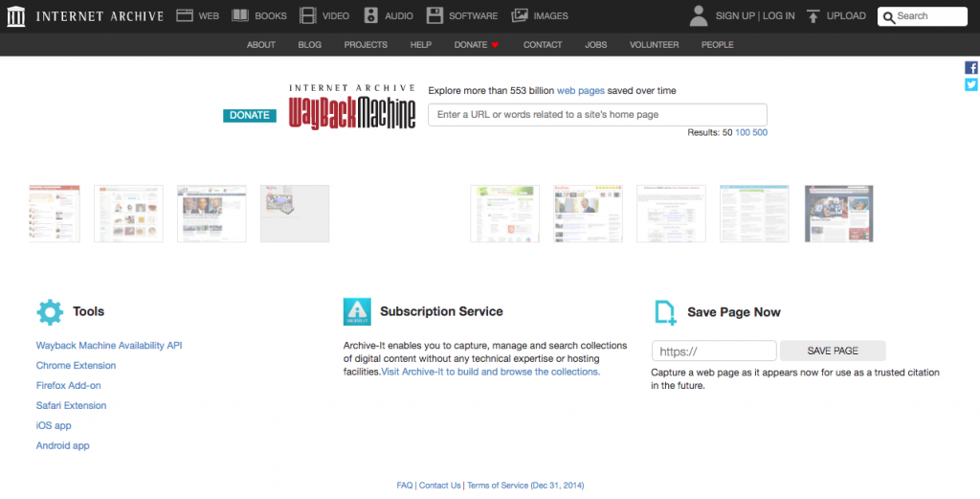Open the iOS app link
The image size is (980, 499).
(54, 425)
